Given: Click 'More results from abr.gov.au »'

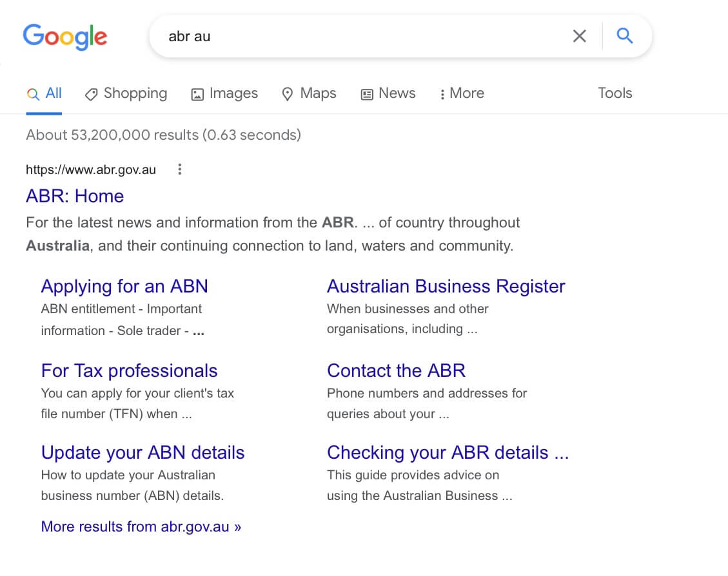Looking at the screenshot, I should click(x=141, y=527).
